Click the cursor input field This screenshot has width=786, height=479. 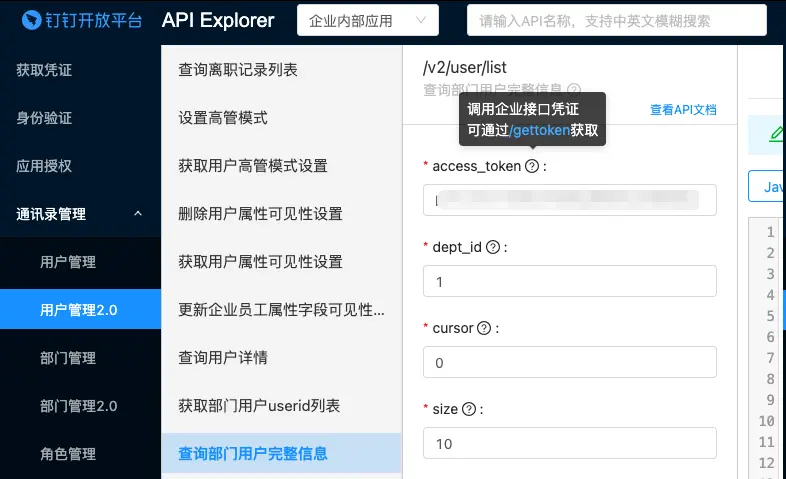click(569, 362)
